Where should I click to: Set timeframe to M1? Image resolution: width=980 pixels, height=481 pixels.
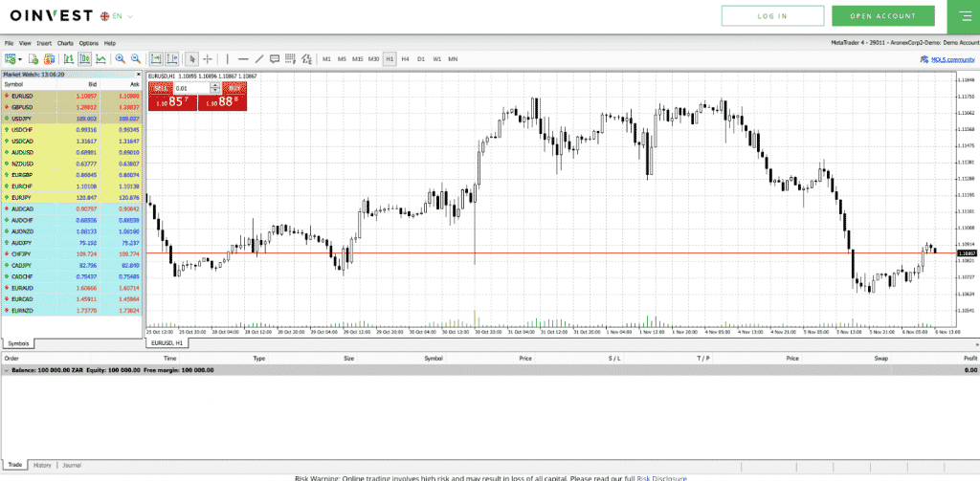[326, 58]
